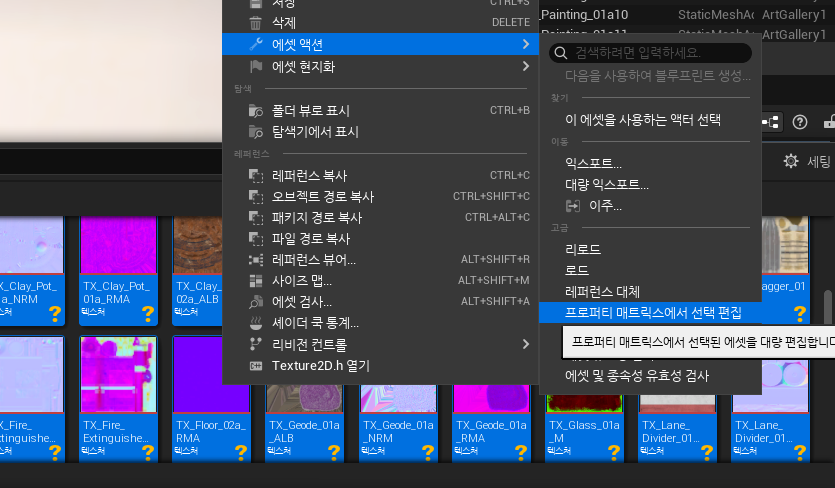This screenshot has width=835, height=488.
Task: Click the copy icon beside 레퍼런스 복사
Action: point(256,176)
